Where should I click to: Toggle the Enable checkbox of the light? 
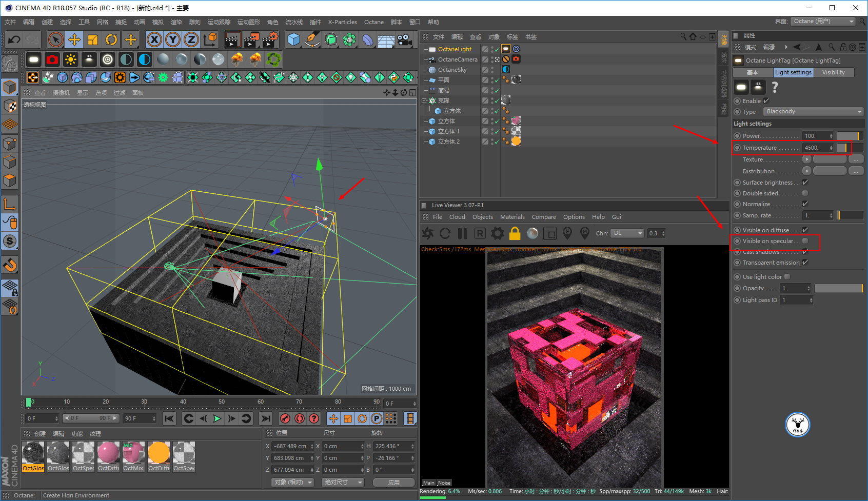[766, 101]
